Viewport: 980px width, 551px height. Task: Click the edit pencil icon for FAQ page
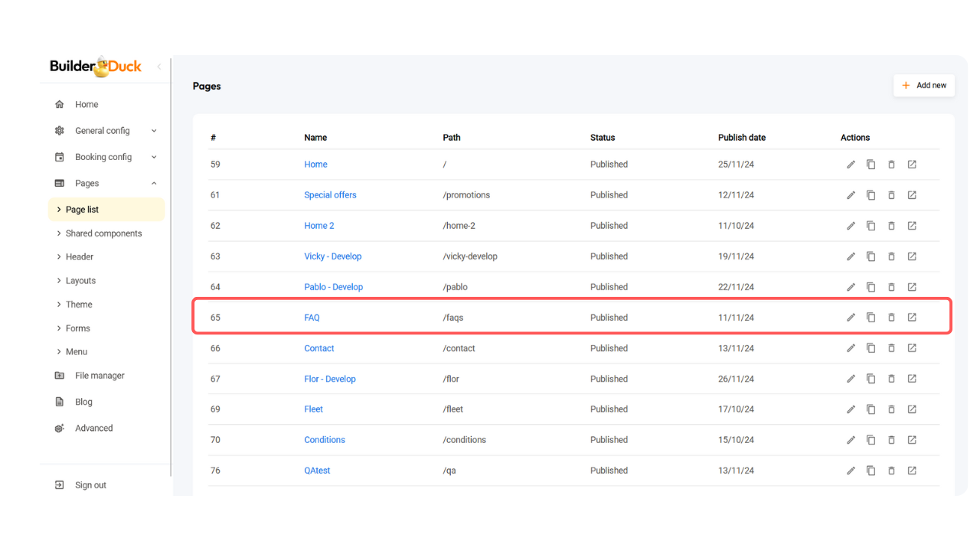click(x=851, y=318)
